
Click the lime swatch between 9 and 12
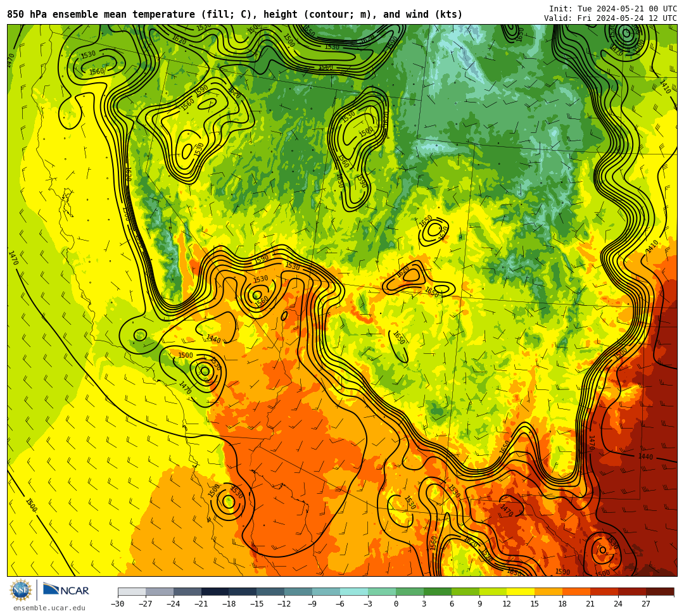coord(493,591)
